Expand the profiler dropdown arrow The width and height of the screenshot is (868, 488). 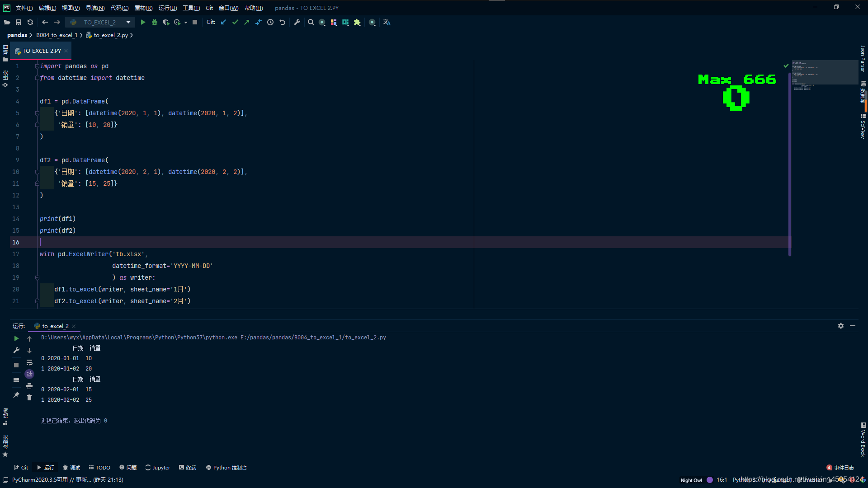pos(186,22)
